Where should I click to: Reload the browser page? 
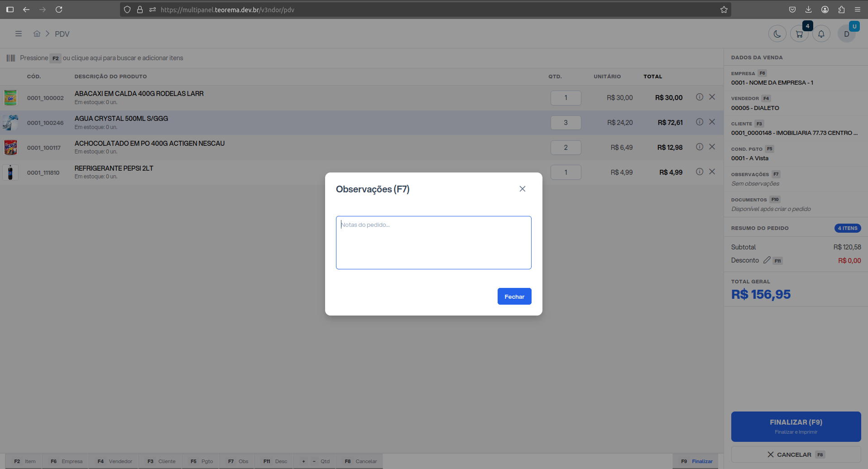click(x=59, y=10)
